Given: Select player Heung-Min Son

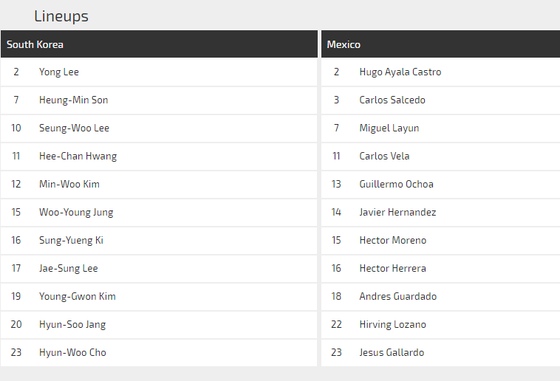Looking at the screenshot, I should (74, 100).
